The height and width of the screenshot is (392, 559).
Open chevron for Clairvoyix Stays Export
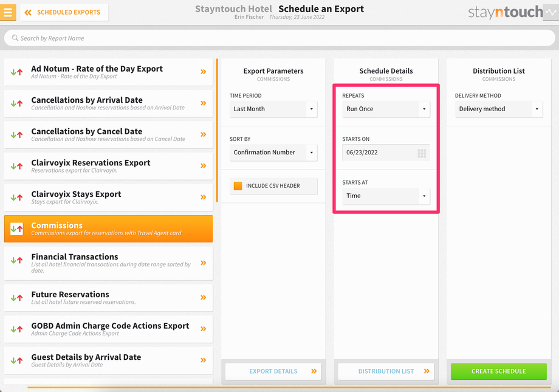[203, 198]
